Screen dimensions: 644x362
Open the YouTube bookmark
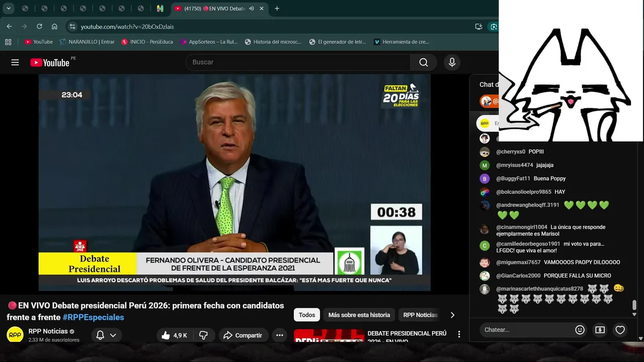click(39, 42)
